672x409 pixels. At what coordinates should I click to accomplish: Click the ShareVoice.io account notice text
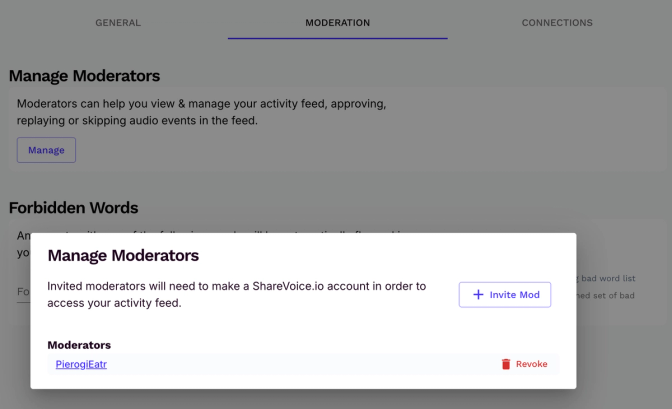(236, 294)
